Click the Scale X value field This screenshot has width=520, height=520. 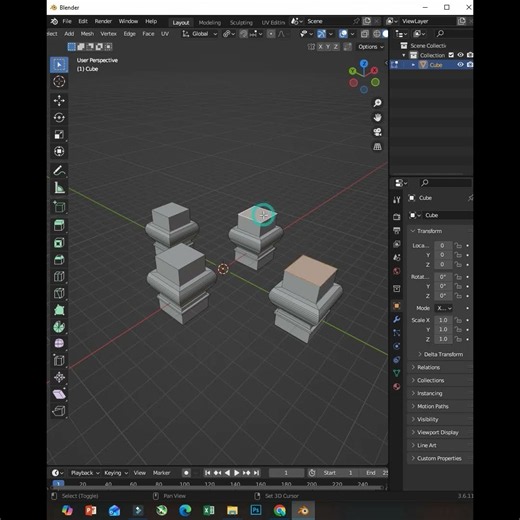(443, 320)
